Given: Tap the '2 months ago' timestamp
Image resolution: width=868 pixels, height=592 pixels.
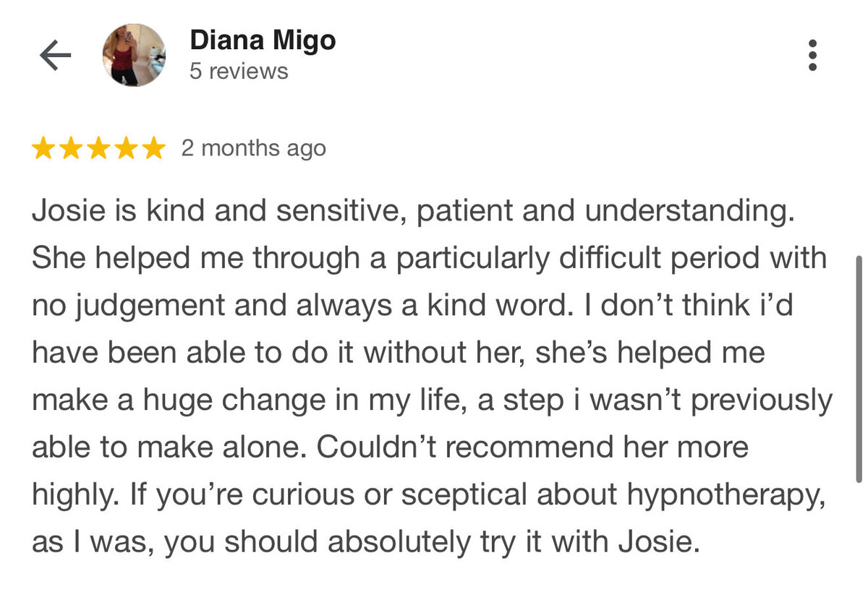Looking at the screenshot, I should point(253,148).
